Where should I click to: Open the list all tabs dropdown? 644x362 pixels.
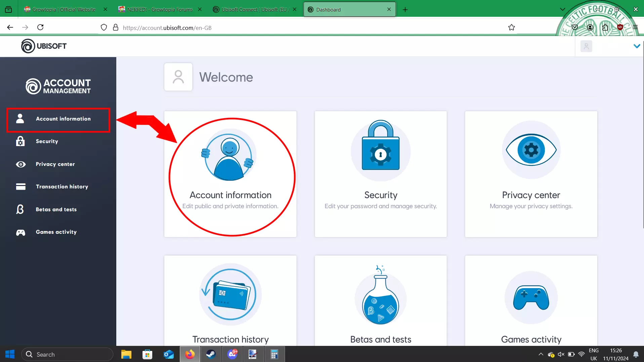coord(562,9)
